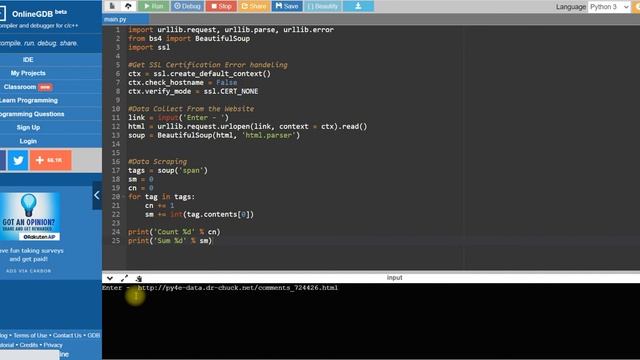Stop execution with the red Stop button
The image size is (640, 360).
point(221,6)
